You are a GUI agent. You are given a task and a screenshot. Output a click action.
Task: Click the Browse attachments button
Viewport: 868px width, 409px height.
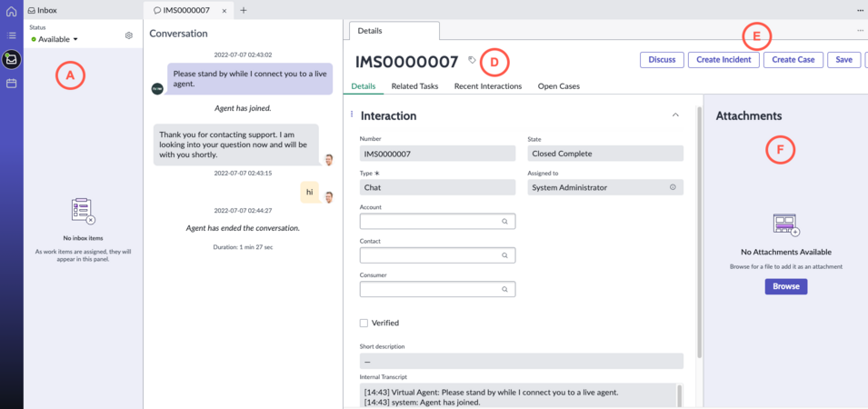[x=786, y=286]
